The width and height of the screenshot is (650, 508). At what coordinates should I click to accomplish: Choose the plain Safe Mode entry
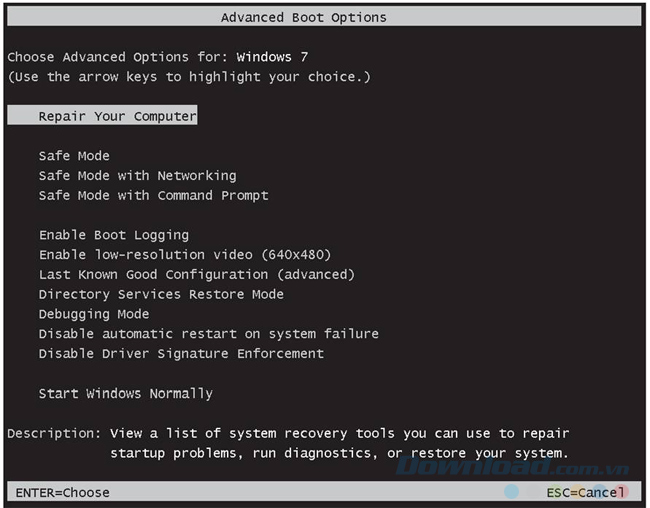click(74, 156)
